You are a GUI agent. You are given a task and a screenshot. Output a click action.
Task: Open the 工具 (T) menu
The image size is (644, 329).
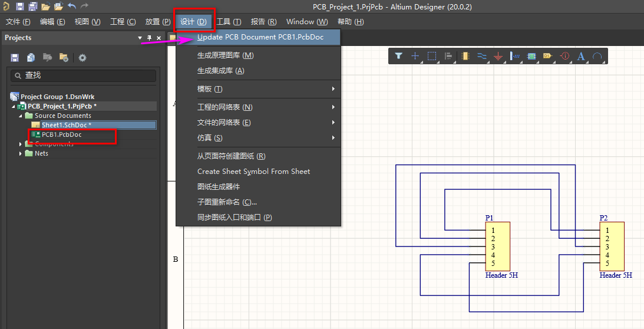[229, 22]
